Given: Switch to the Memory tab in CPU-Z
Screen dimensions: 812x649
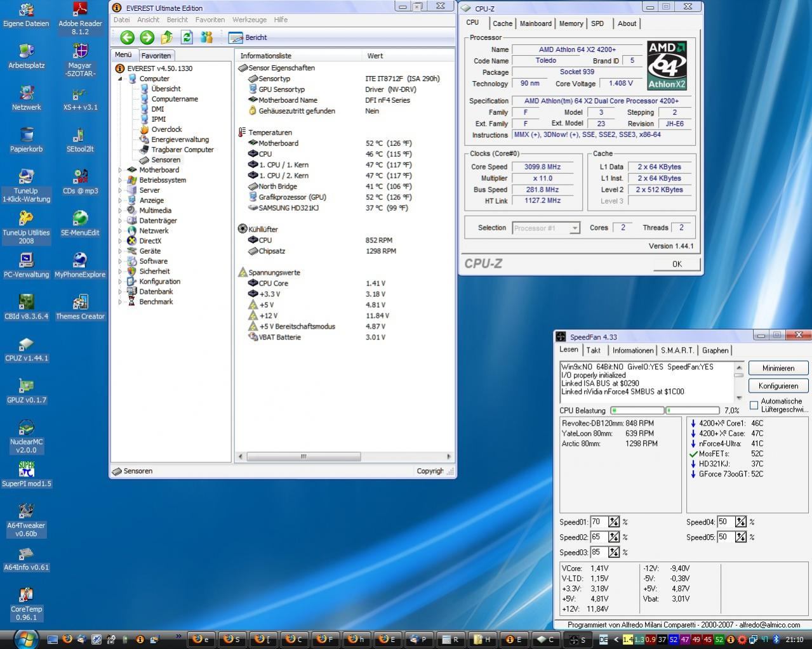Looking at the screenshot, I should coord(571,23).
